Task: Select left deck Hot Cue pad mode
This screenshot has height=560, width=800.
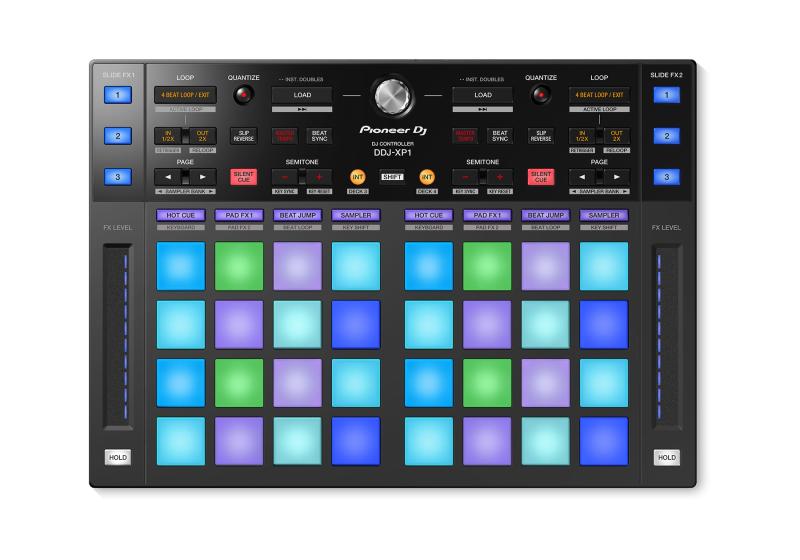Action: pyautogui.click(x=181, y=215)
